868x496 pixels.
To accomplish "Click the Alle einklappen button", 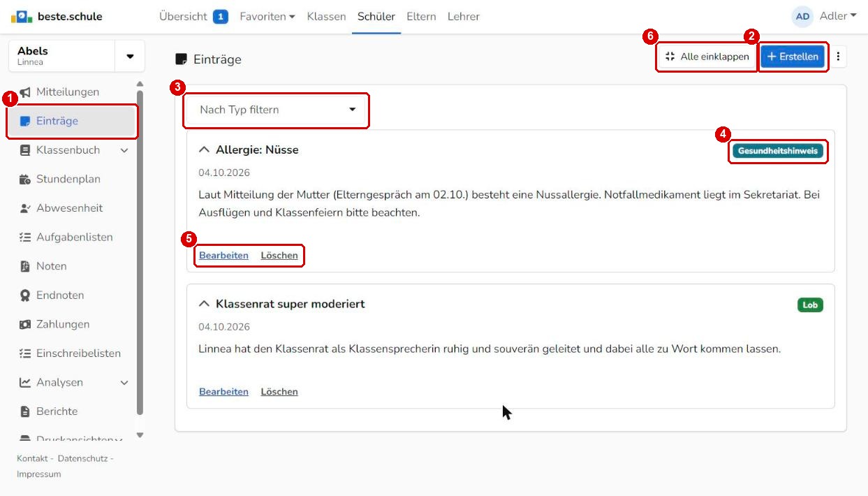I will pos(707,57).
